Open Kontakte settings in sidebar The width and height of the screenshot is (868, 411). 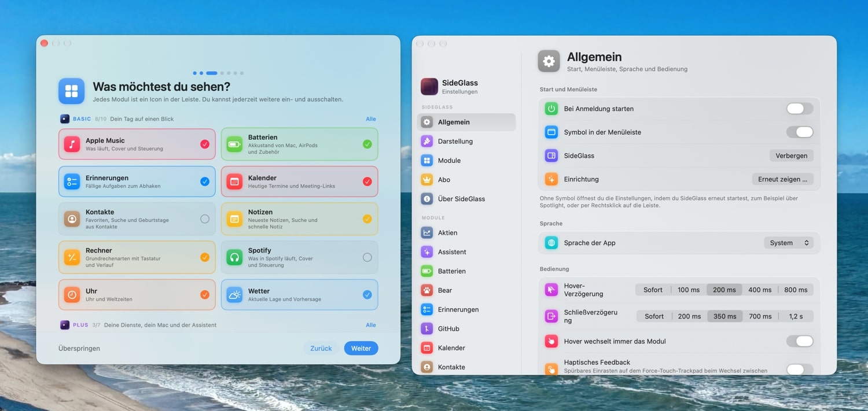coord(466,367)
